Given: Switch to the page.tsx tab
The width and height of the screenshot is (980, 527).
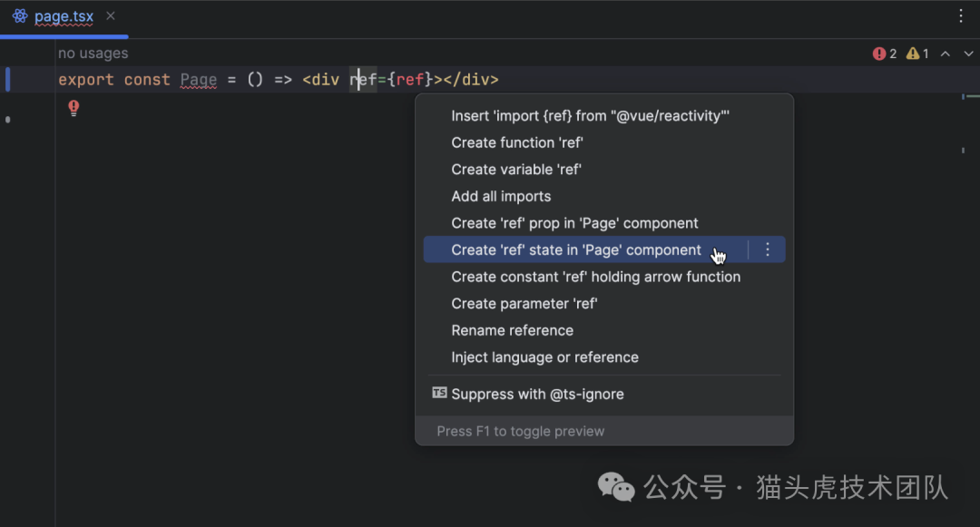Looking at the screenshot, I should click(64, 16).
